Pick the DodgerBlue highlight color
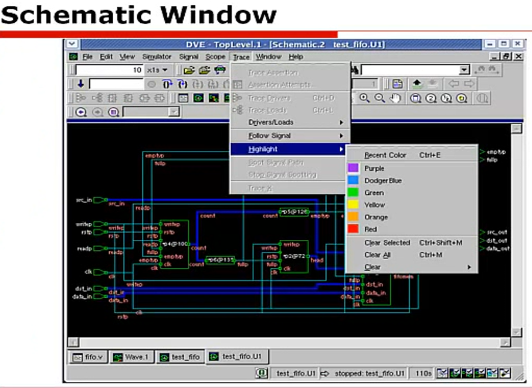The height and width of the screenshot is (388, 532). (412, 180)
